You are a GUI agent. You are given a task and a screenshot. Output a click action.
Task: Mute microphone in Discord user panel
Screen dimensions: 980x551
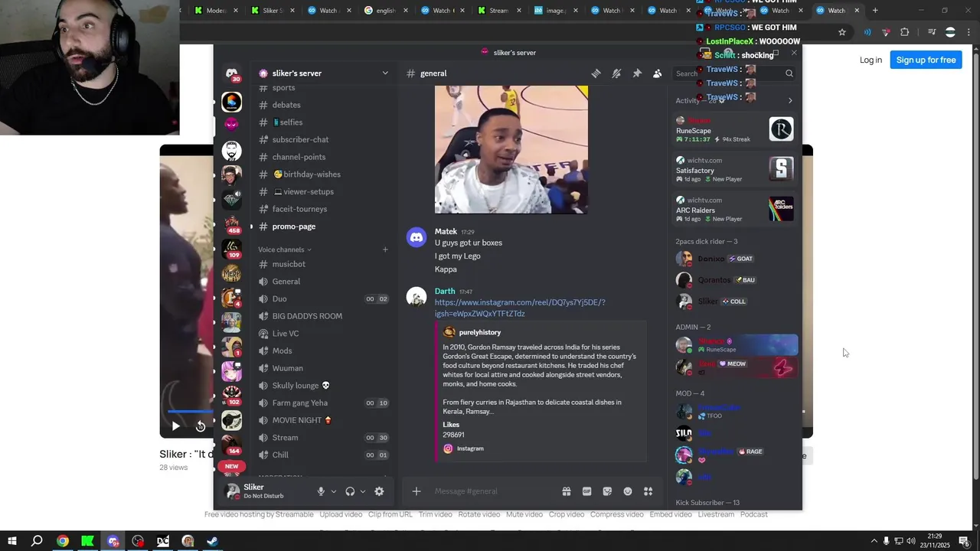coord(321,491)
